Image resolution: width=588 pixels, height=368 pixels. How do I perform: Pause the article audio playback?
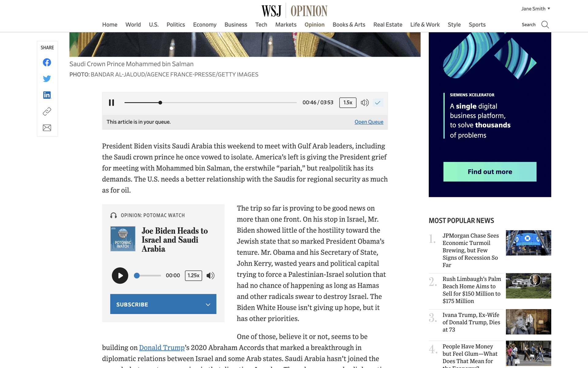coord(111,102)
